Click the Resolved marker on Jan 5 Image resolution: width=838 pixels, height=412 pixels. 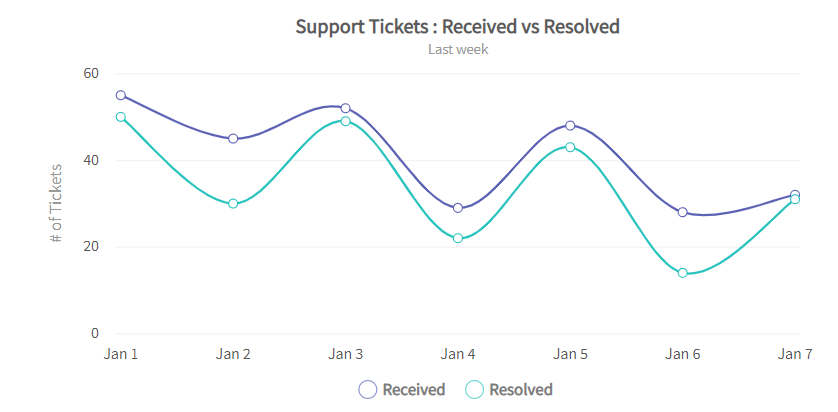pyautogui.click(x=570, y=147)
